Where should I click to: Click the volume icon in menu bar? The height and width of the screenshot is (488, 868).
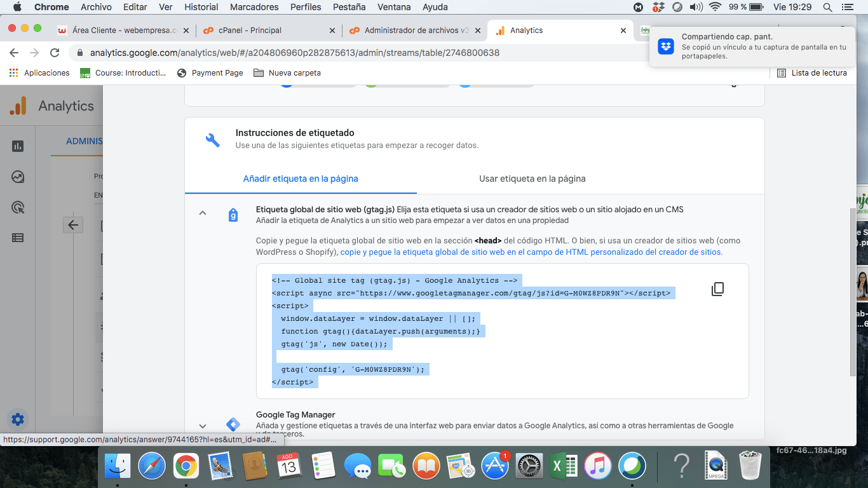tap(696, 7)
